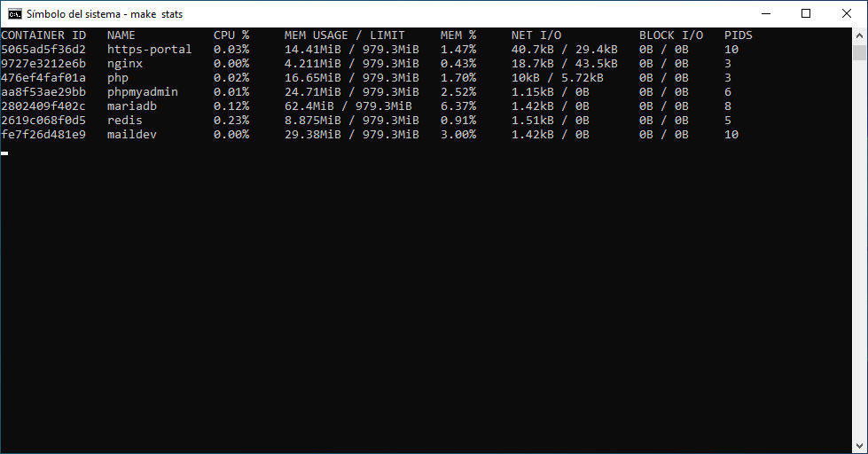This screenshot has height=454, width=868.
Task: Click the 0.02% CPU value for php
Action: click(x=231, y=77)
